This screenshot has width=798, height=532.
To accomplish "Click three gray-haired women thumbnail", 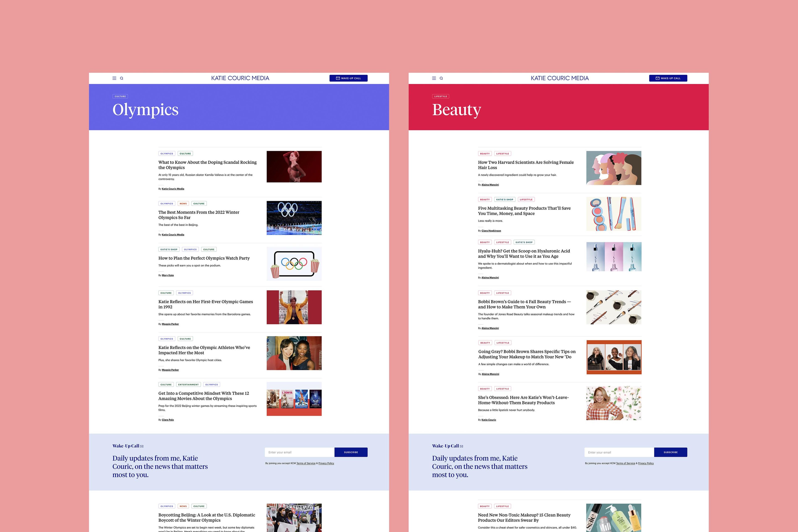I will pos(614,357).
